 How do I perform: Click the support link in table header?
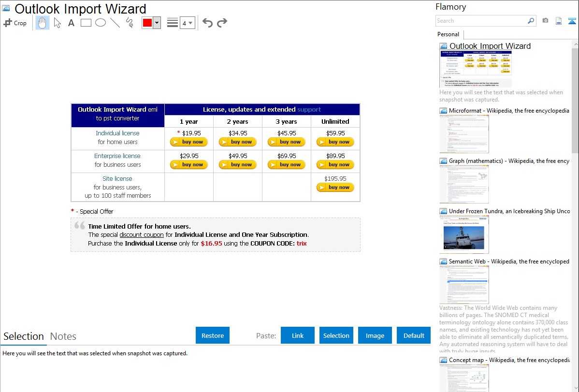[309, 109]
